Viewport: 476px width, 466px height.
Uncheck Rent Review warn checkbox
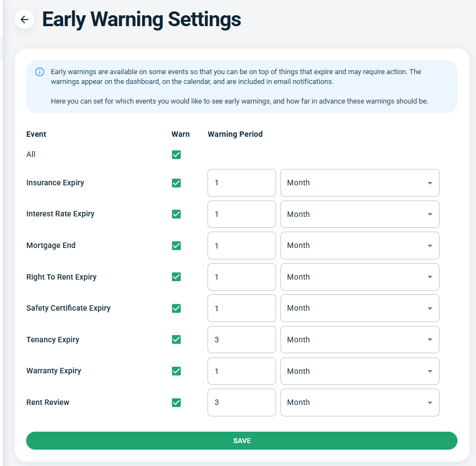coord(176,403)
